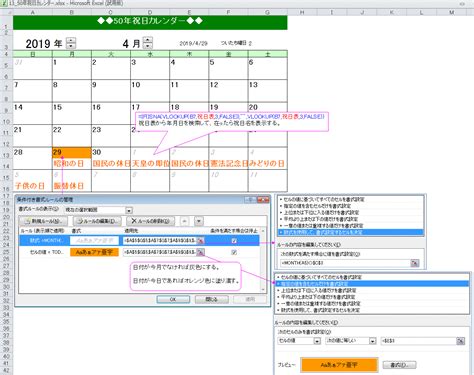Select highlighted 数式を使用して rule type above the =MONTH field
This screenshot has width=474, height=375.
(351, 232)
